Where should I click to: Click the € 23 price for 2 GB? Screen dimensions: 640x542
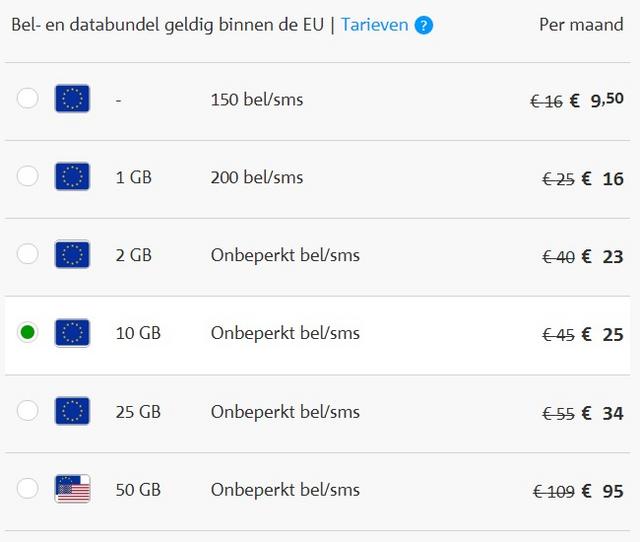pyautogui.click(x=602, y=257)
